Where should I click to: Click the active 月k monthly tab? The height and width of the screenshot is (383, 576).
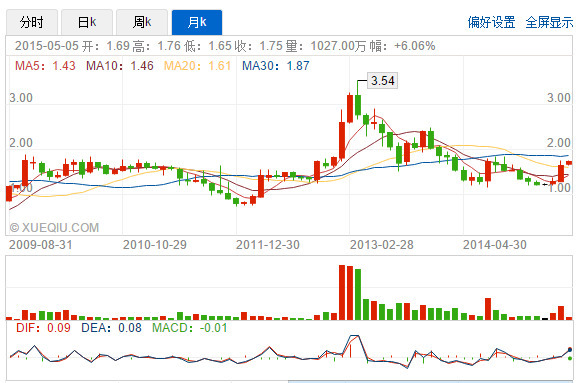[x=197, y=22]
